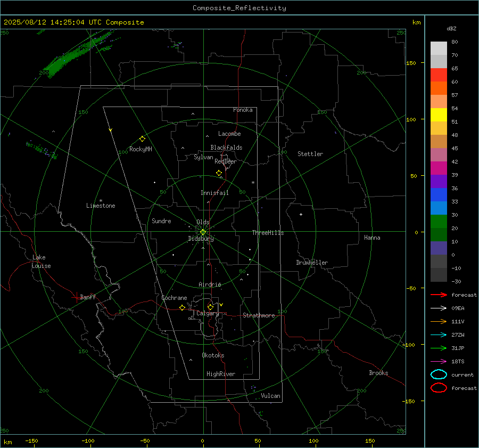Click the Vulcan town label
Viewport: 479px width, 448px height.
point(270,396)
